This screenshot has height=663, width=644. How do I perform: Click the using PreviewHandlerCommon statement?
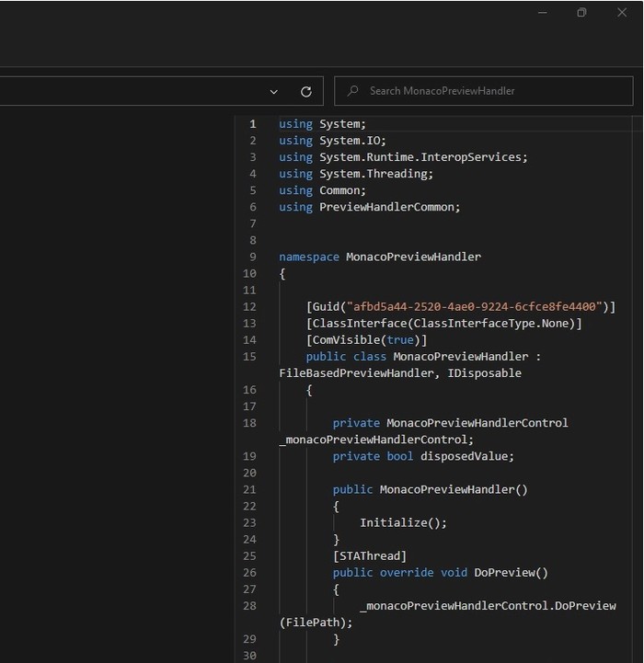pyautogui.click(x=369, y=207)
